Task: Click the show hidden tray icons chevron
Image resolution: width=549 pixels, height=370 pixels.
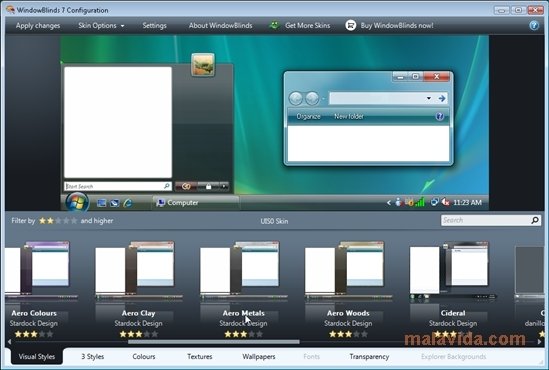Action: click(x=388, y=202)
